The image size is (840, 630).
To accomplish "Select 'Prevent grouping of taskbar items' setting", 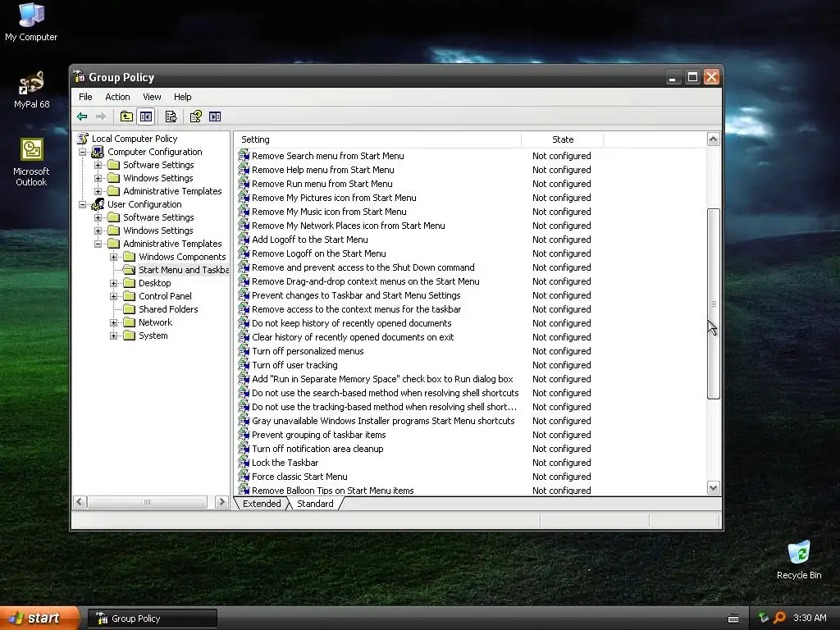I will tap(319, 435).
